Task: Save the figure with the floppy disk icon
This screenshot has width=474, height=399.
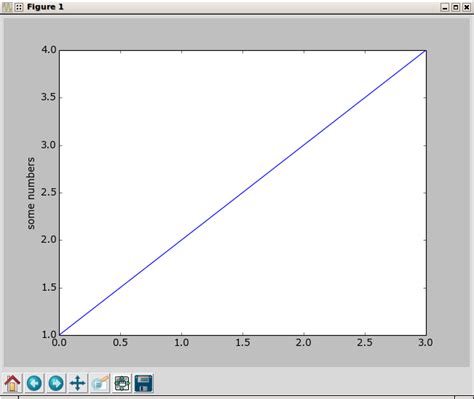Action: click(x=144, y=383)
